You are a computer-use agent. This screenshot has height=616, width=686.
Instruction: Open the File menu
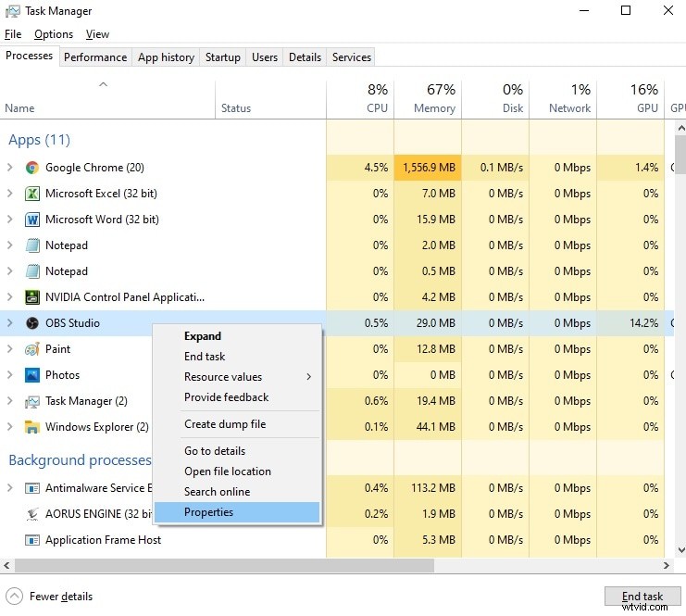13,34
